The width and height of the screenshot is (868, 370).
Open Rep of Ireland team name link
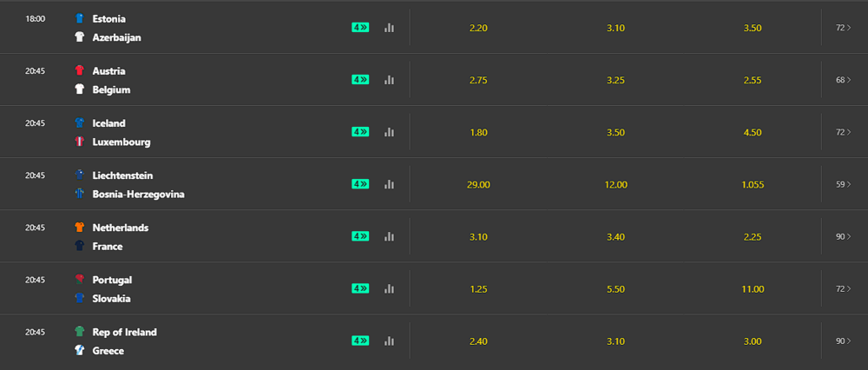click(124, 332)
